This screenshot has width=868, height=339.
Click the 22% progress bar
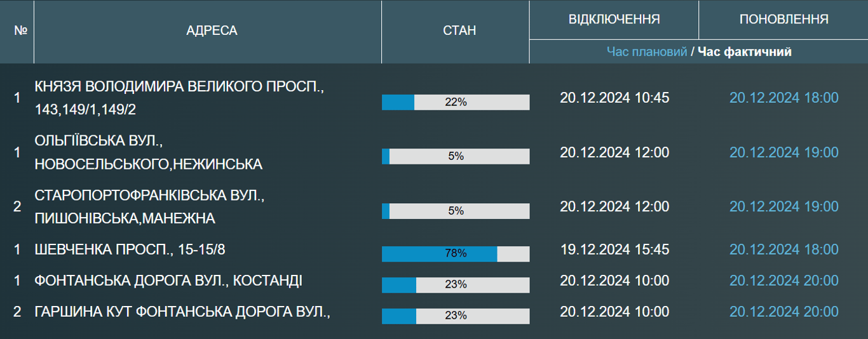pos(456,102)
